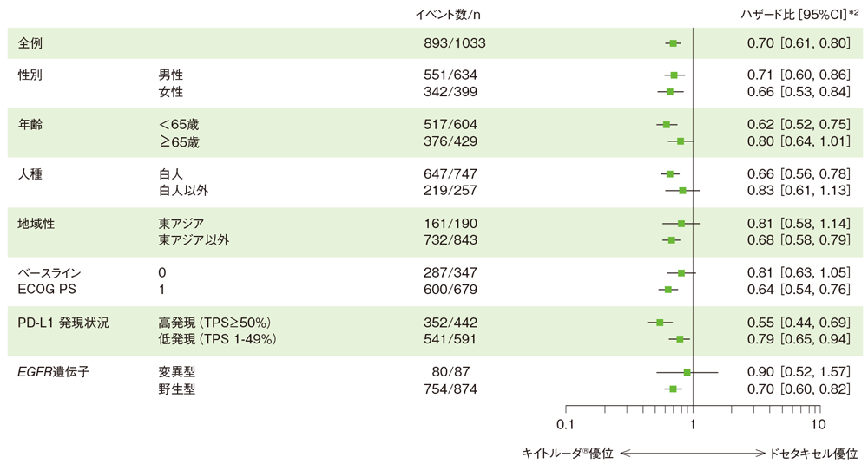Select the PD-L1 発現状況 row label
This screenshot has height=464, width=868.
(63, 323)
